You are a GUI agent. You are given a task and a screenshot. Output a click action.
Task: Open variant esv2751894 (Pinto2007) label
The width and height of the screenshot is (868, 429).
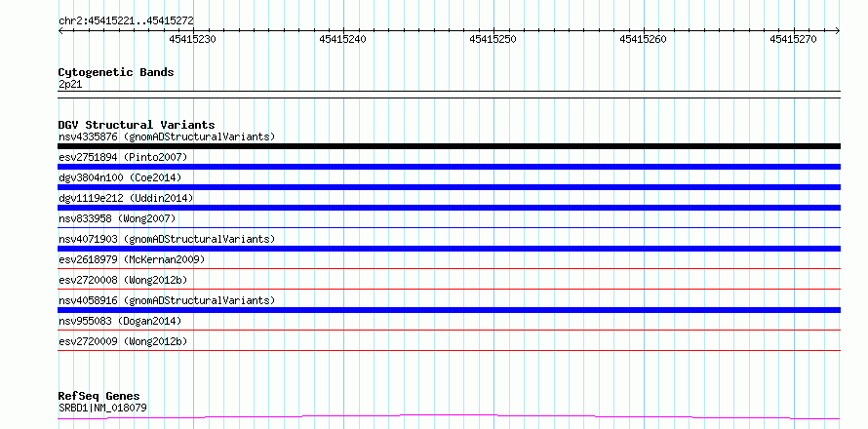pyautogui.click(x=123, y=157)
